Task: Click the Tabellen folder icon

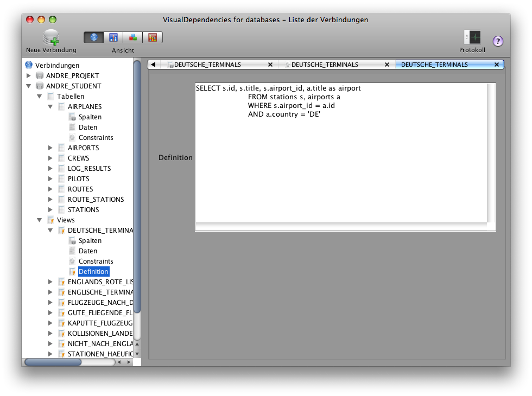Action: point(50,96)
